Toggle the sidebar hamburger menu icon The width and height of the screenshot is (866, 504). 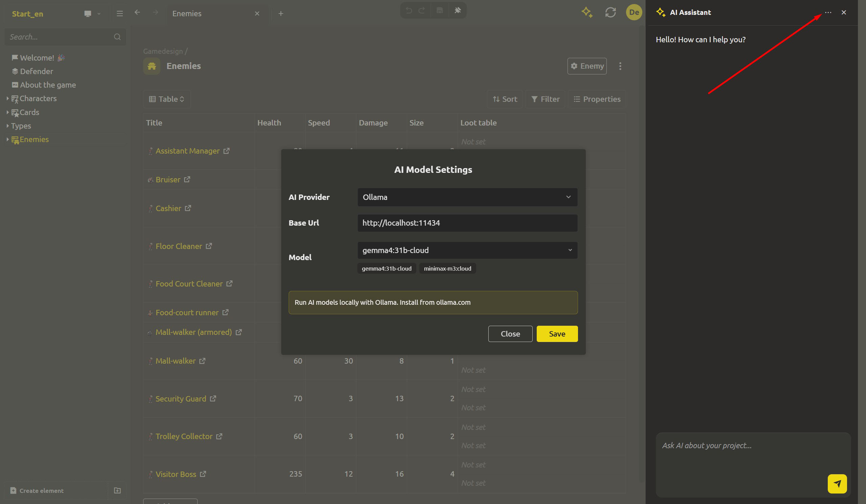(119, 14)
